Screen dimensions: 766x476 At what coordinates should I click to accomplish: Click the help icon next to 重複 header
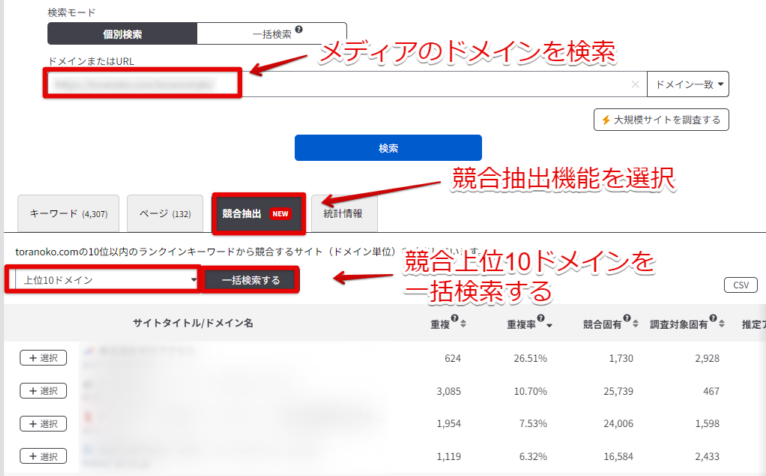(455, 320)
